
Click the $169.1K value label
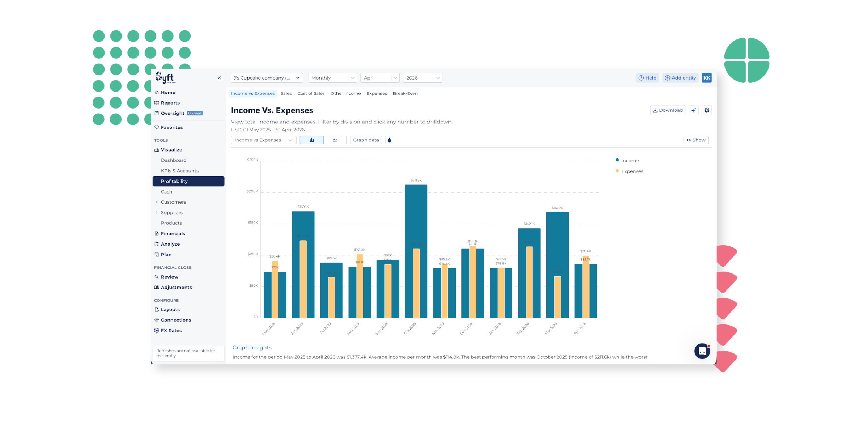(303, 207)
